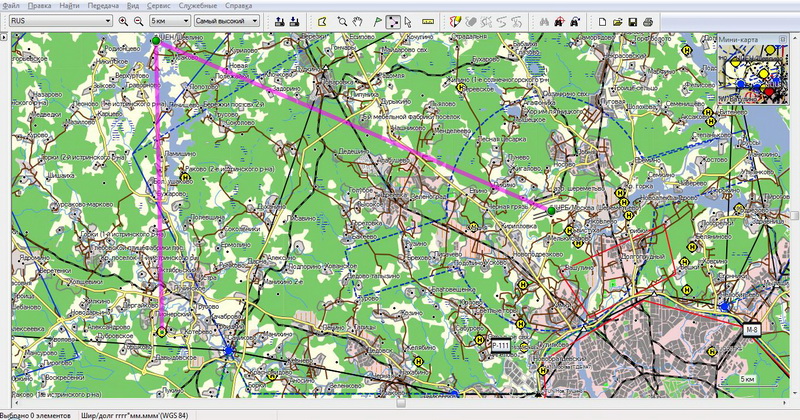Click the find places binoculars icon
The image size is (800, 420).
click(x=545, y=20)
